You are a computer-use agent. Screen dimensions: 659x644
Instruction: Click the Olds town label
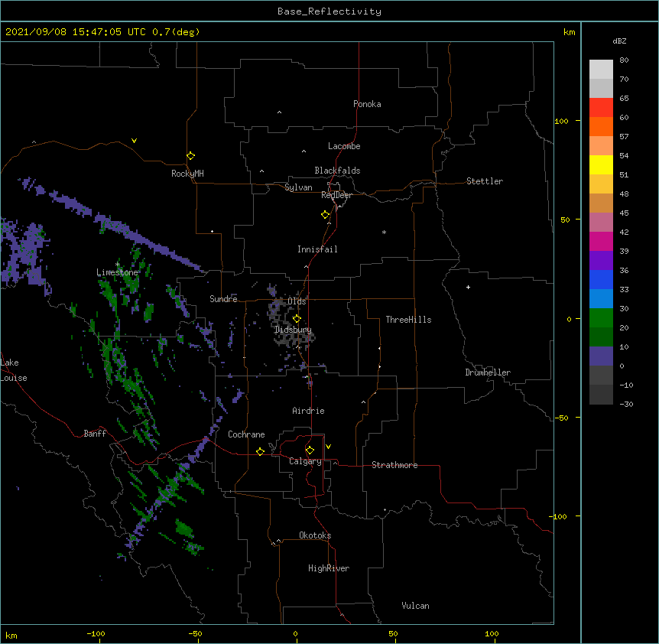(x=297, y=301)
